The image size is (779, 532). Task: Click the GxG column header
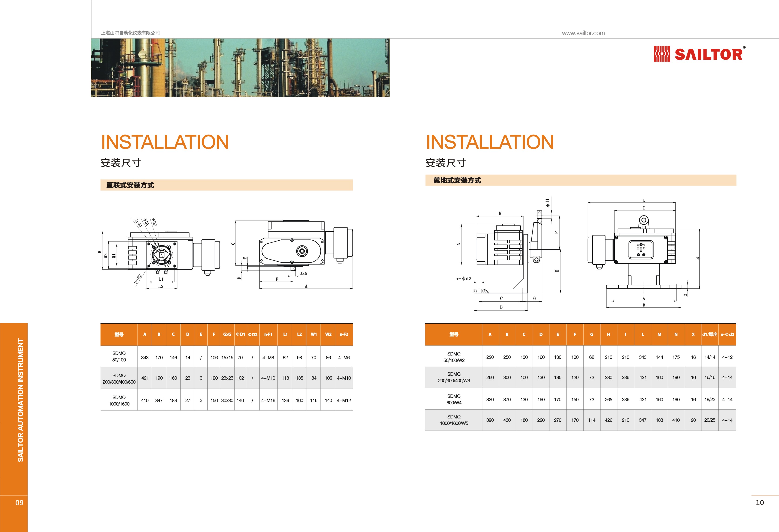[227, 335]
